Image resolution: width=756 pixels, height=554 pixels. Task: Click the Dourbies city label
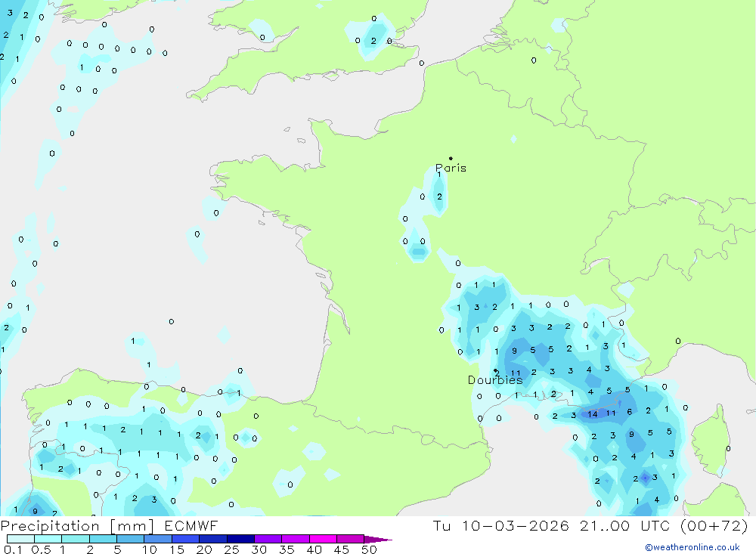click(495, 380)
